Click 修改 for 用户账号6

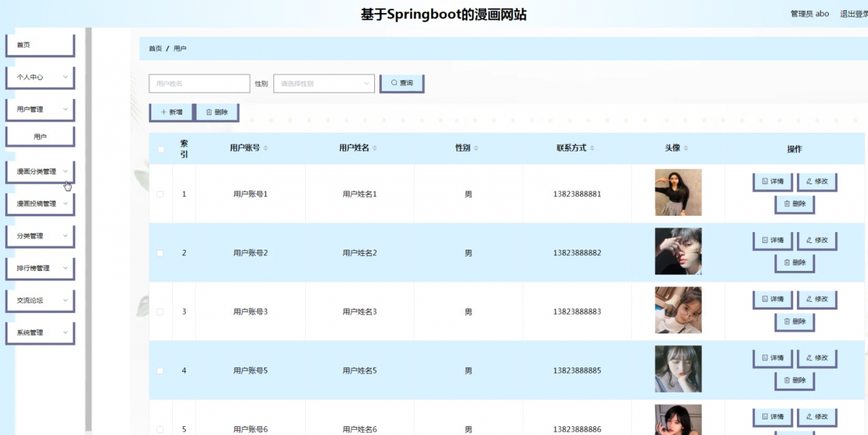pos(816,417)
